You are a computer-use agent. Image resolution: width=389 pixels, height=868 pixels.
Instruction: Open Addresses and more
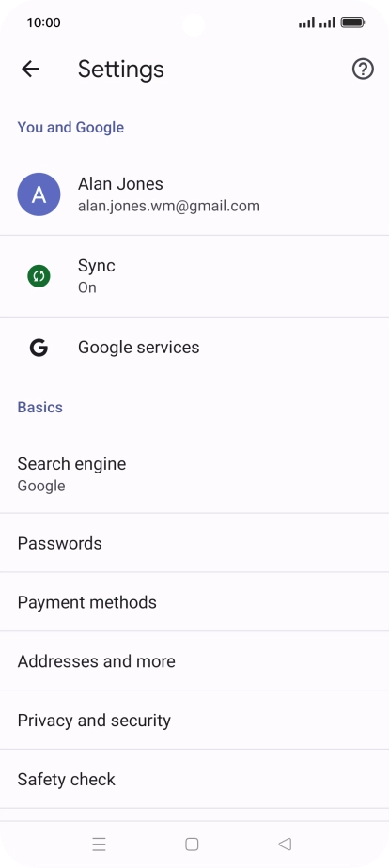click(194, 661)
